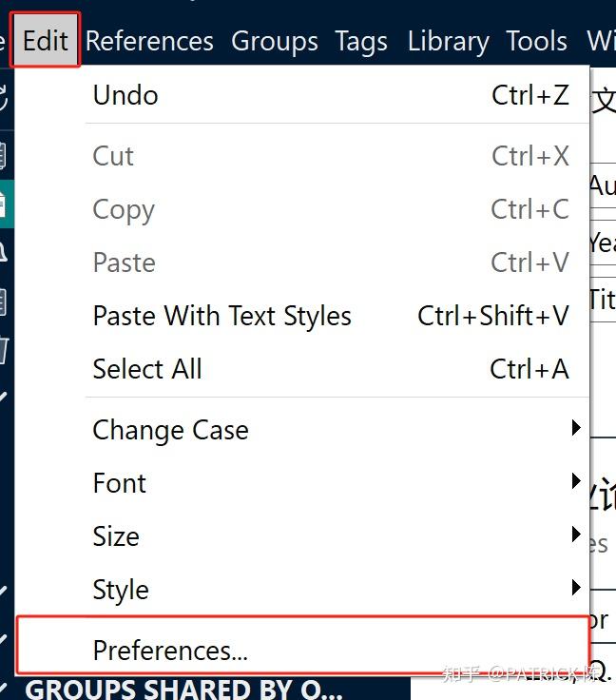Select Paste With Text Styles

(221, 316)
